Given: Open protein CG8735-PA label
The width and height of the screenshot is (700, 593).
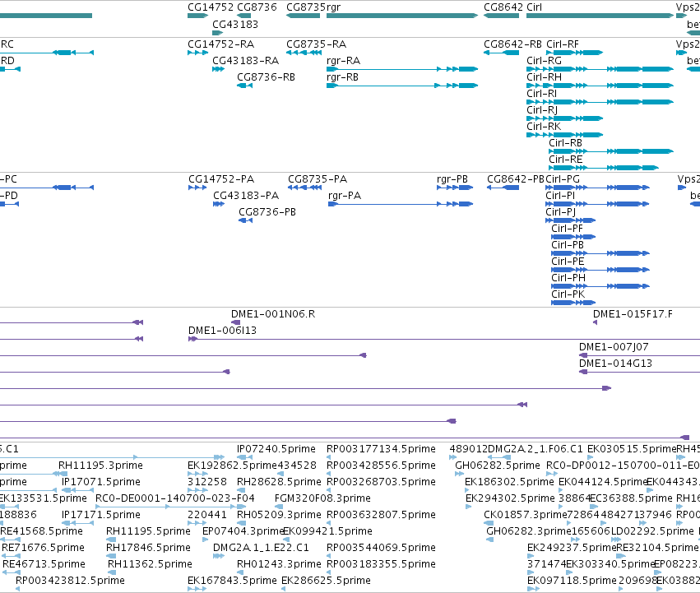Looking at the screenshot, I should 318,179.
